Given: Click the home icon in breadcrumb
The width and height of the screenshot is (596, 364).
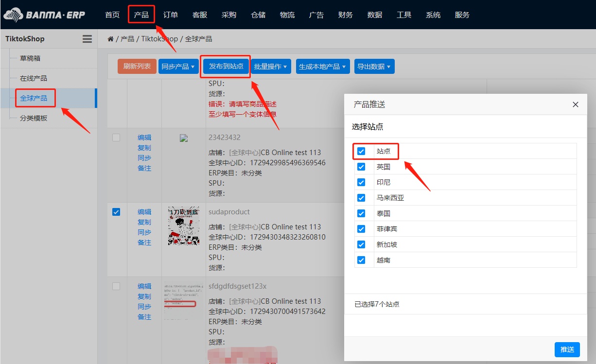Looking at the screenshot, I should (x=111, y=39).
